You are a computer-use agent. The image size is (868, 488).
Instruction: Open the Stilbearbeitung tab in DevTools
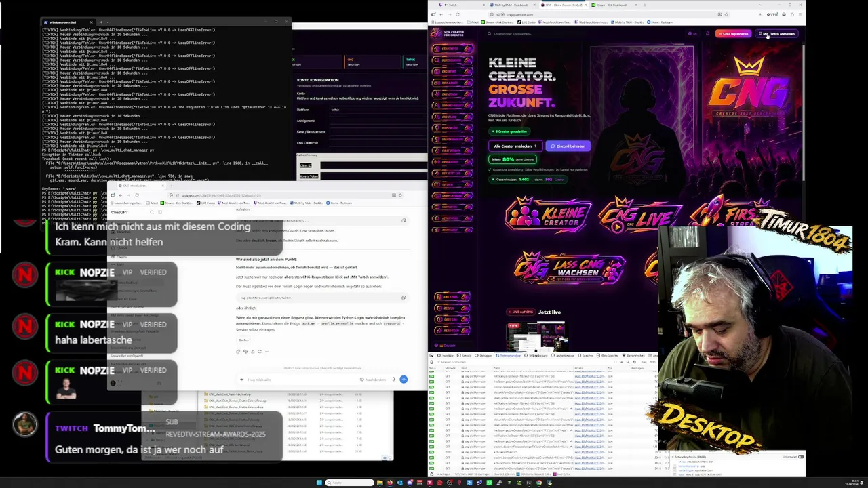(x=536, y=355)
